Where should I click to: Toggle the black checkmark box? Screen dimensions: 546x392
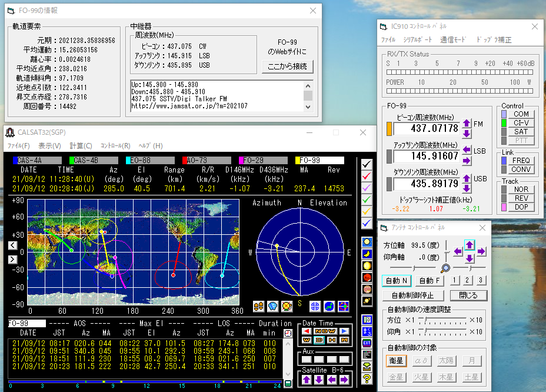367,164
